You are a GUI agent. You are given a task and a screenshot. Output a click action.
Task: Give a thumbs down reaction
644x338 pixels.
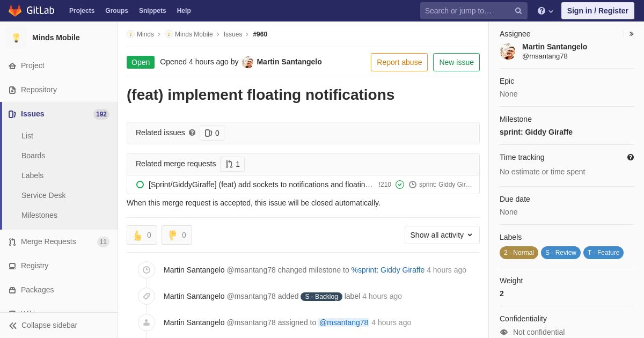point(177,235)
